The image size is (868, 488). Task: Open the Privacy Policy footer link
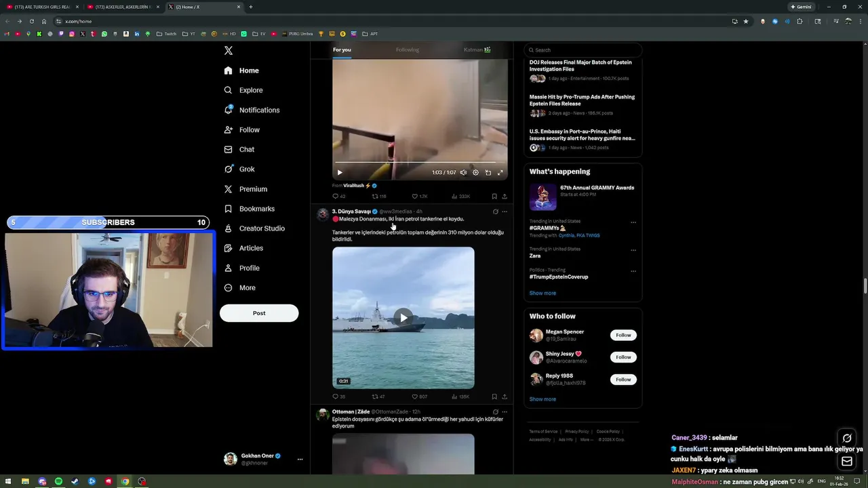(x=577, y=432)
